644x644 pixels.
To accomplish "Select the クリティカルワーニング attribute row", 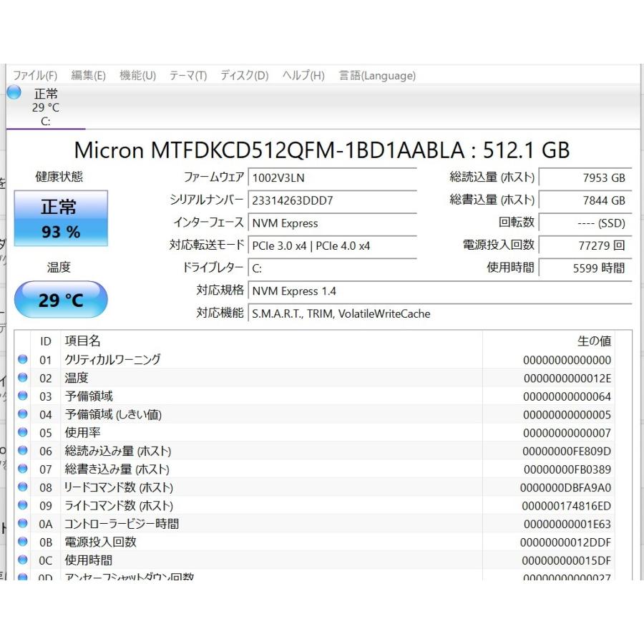I will 315,360.
